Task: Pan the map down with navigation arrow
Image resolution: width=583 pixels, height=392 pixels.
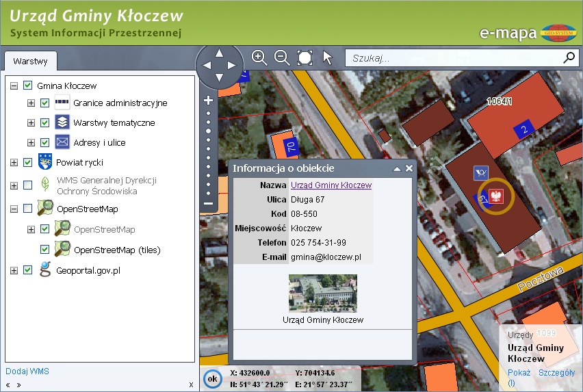Action: tap(220, 78)
